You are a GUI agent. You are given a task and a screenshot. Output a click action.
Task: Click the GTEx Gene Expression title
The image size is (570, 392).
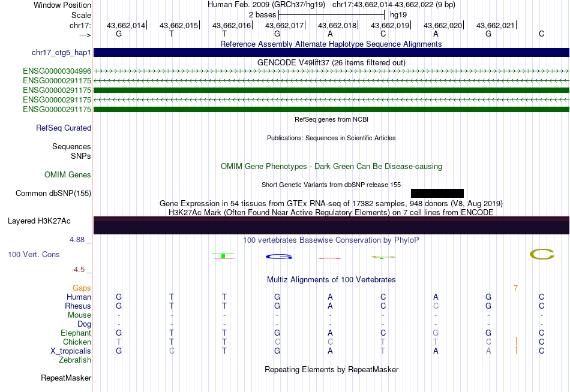pyautogui.click(x=331, y=203)
